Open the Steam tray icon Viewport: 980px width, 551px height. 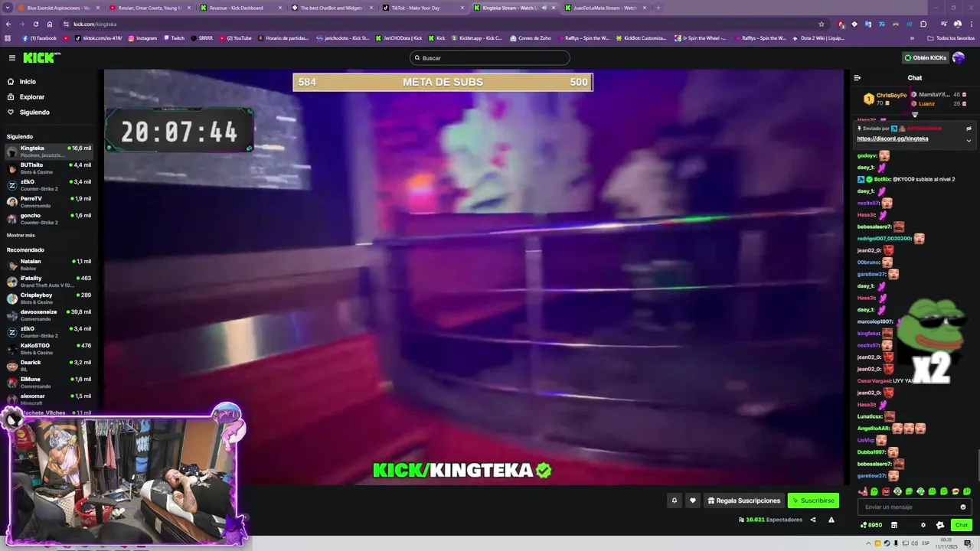click(887, 543)
